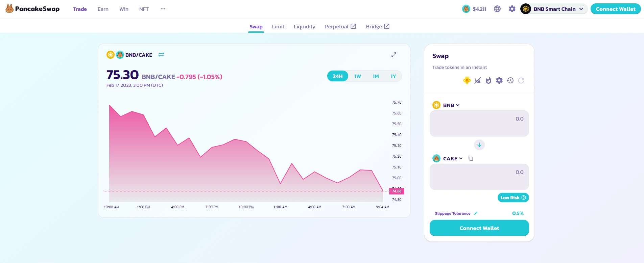Screen dimensions: 644x263
Task: Open the Trade menu
Action: tap(80, 9)
